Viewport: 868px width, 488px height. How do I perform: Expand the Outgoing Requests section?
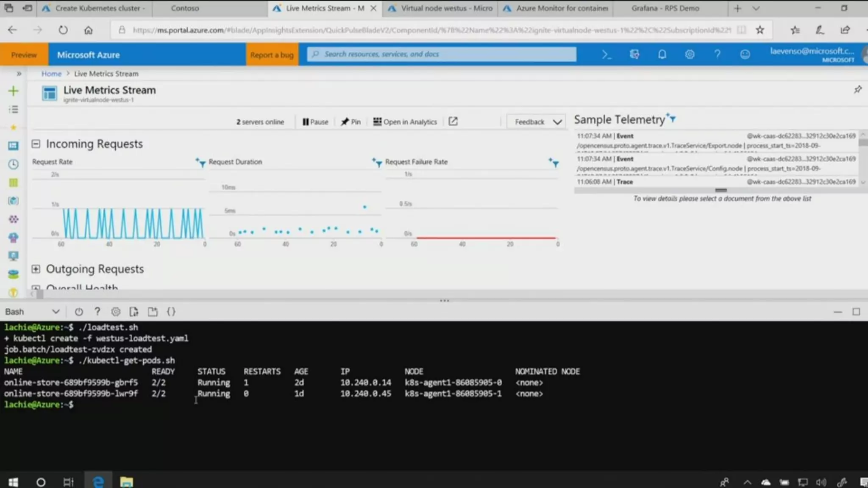[36, 269]
